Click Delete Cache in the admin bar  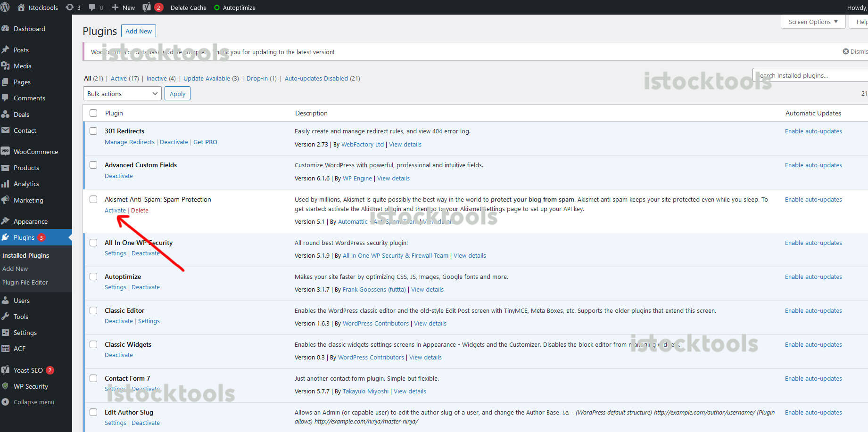pos(188,8)
